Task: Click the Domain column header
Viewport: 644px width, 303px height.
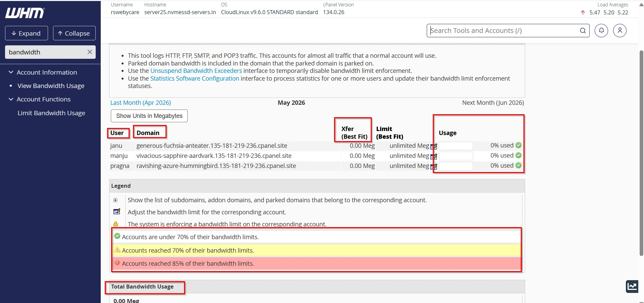Action: click(148, 133)
